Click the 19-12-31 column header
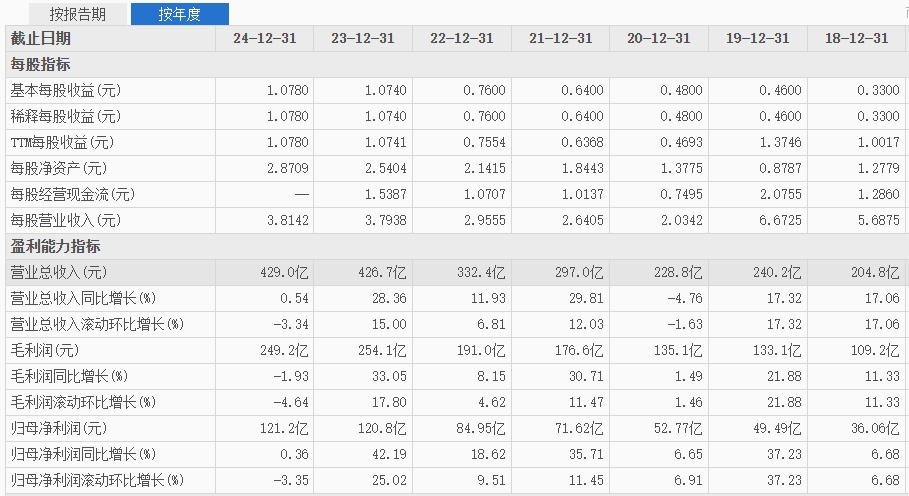Image resolution: width=909 pixels, height=496 pixels. pyautogui.click(x=757, y=38)
